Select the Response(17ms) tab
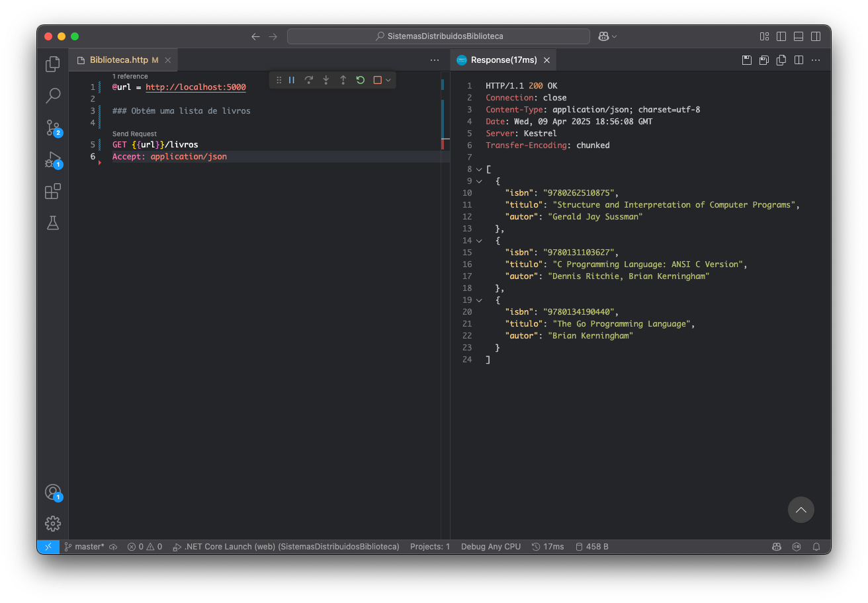 [503, 60]
